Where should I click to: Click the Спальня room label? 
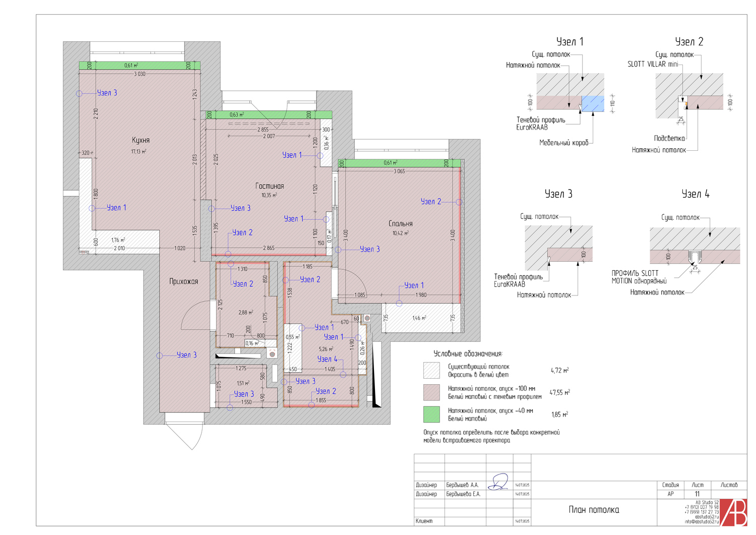pos(401,223)
